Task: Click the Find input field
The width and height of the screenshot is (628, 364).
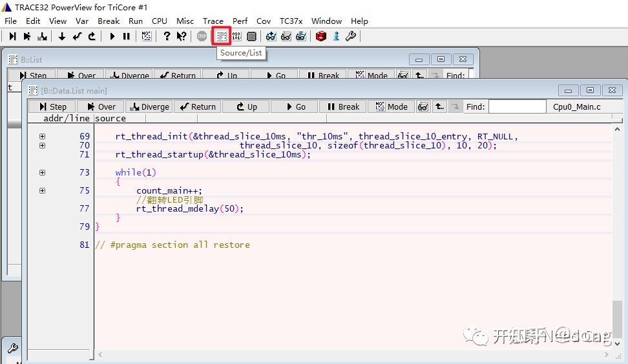Action: pyautogui.click(x=516, y=106)
